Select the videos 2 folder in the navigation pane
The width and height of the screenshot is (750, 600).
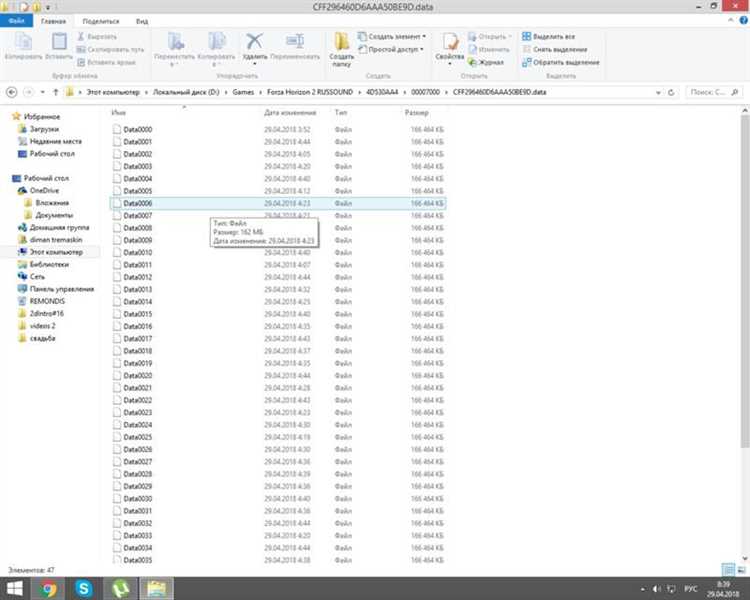[x=37, y=326]
